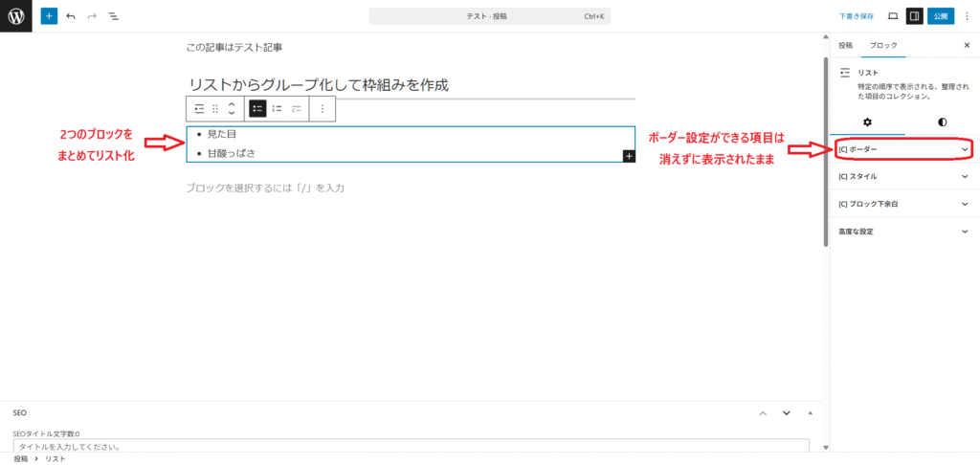Click 投稿 in the bottom breadcrumb

pyautogui.click(x=21, y=458)
